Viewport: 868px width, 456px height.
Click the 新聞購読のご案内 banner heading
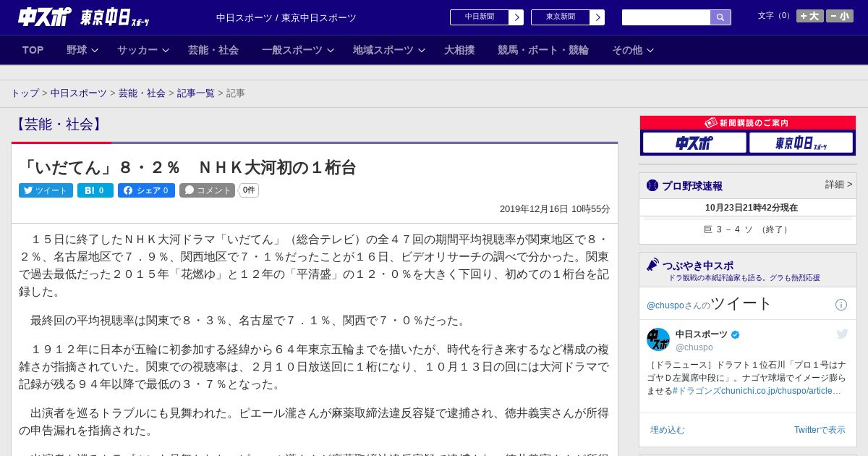[x=747, y=123]
